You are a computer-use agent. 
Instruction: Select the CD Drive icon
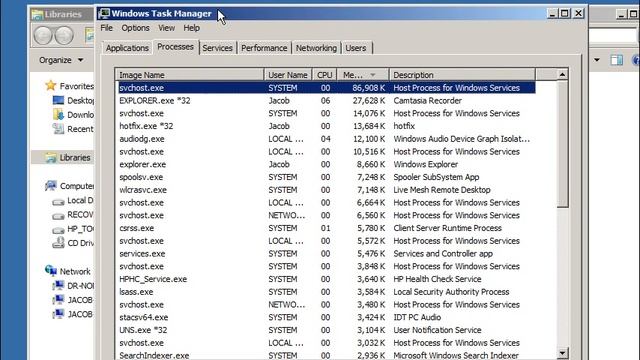coord(58,243)
